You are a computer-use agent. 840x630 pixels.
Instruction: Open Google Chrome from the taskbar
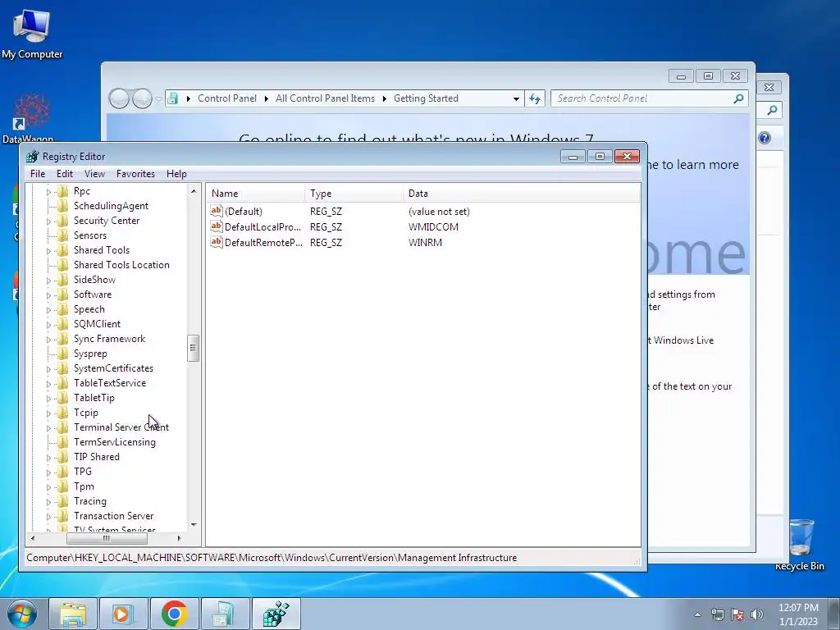pos(174,614)
